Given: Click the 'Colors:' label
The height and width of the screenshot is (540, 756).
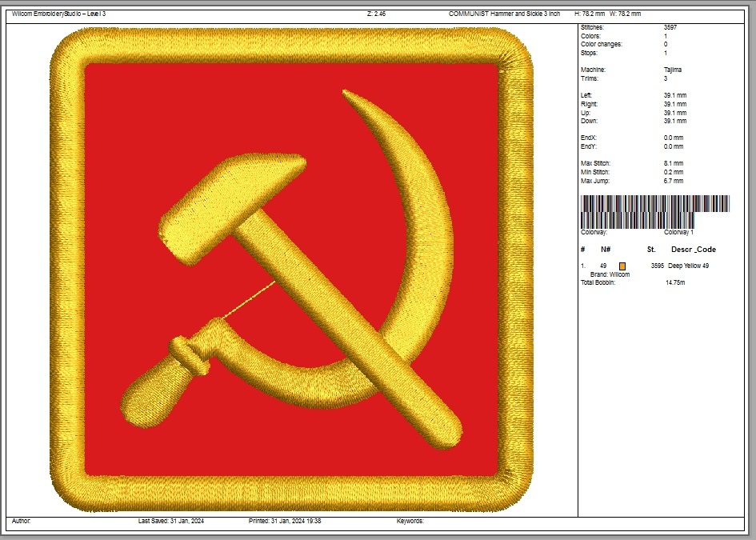Looking at the screenshot, I should coord(590,36).
